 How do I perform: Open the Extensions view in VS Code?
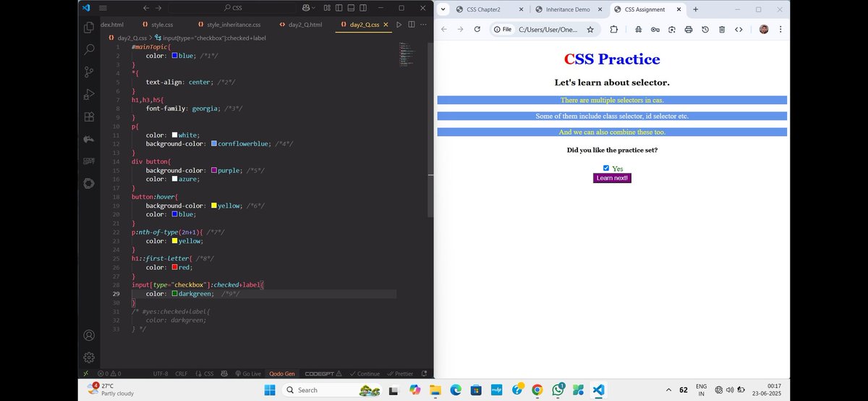(89, 117)
